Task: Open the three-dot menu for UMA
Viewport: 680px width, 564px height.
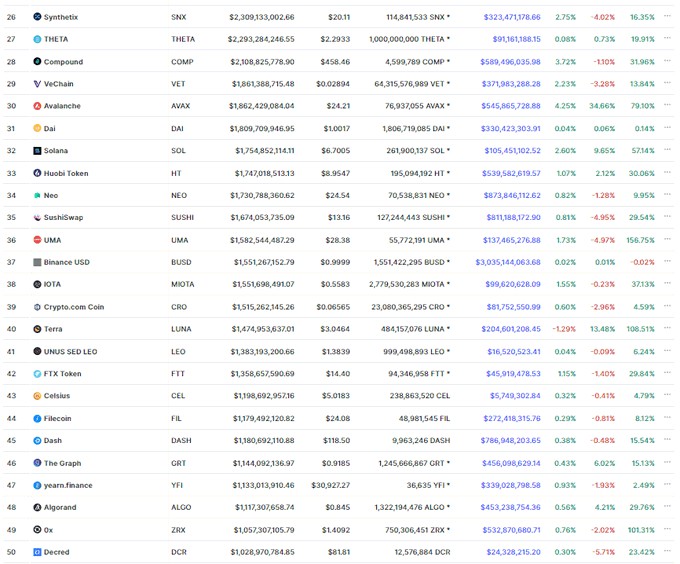Action: [x=667, y=239]
